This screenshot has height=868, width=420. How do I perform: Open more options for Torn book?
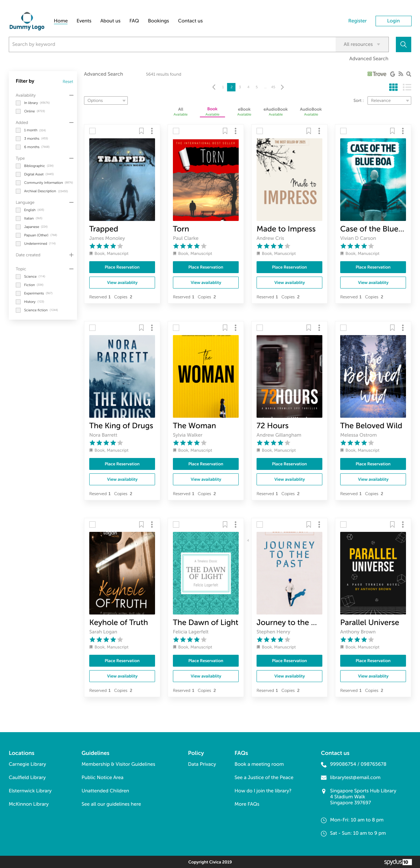pyautogui.click(x=236, y=131)
